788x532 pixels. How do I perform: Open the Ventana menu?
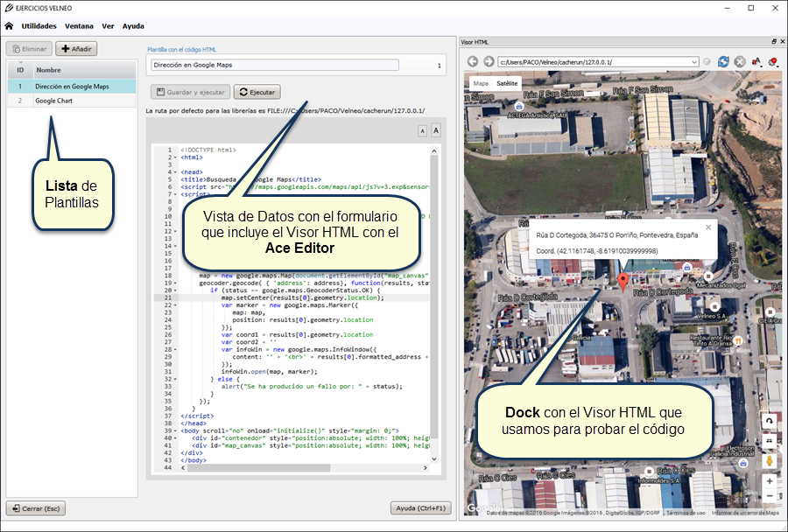coord(80,26)
